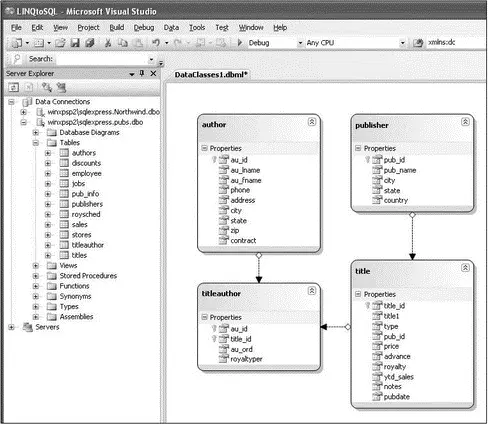
Task: Open the Data menu
Action: [171, 28]
